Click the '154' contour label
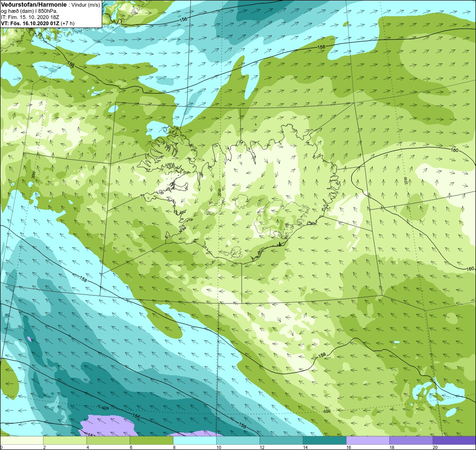Image resolution: width=476 pixels, height=450 pixels. [136, 416]
